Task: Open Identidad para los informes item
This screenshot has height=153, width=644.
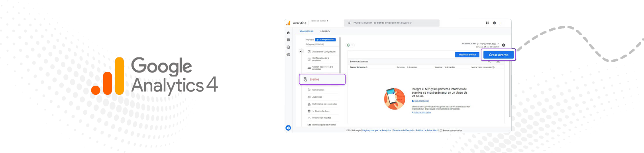Action: (324, 125)
